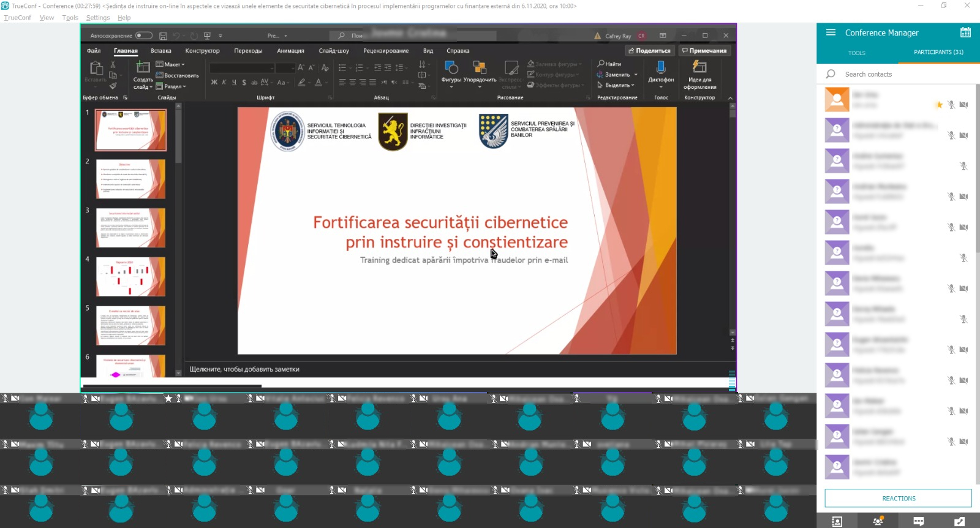Collapse the ribbon with the chevron arrow
980x528 pixels.
pos(730,98)
